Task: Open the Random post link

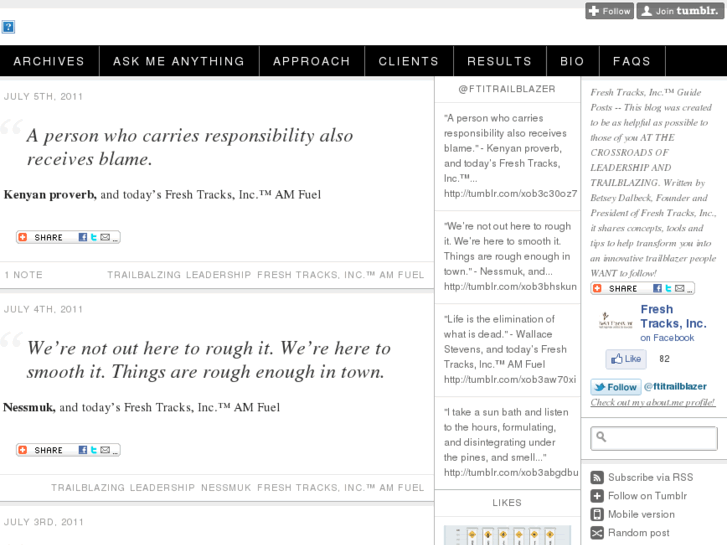Action: tap(639, 533)
